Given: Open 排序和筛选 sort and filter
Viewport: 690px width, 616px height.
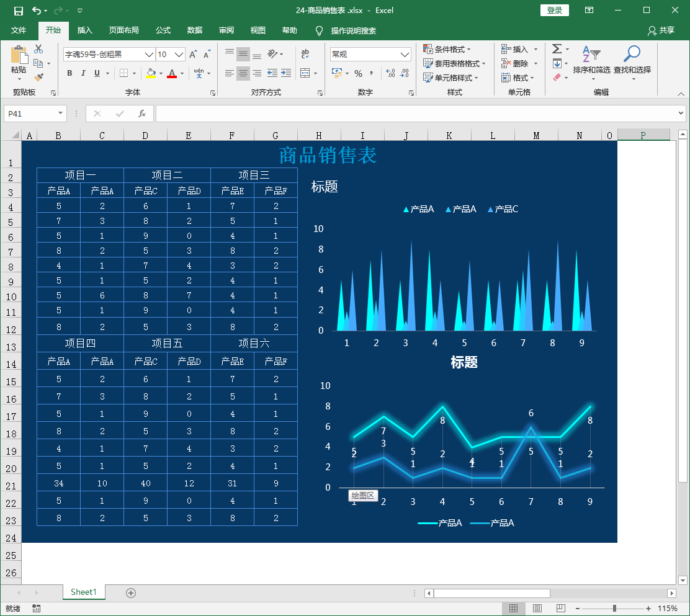Looking at the screenshot, I should click(x=592, y=62).
